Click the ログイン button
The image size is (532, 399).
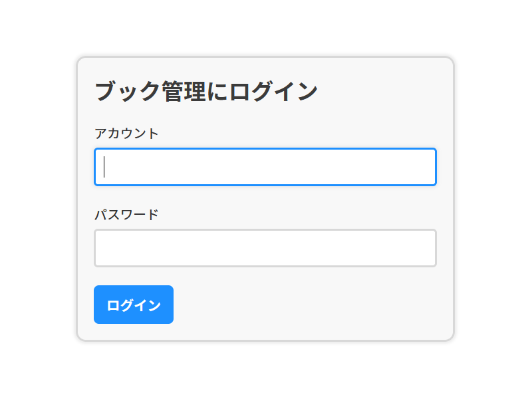(134, 305)
